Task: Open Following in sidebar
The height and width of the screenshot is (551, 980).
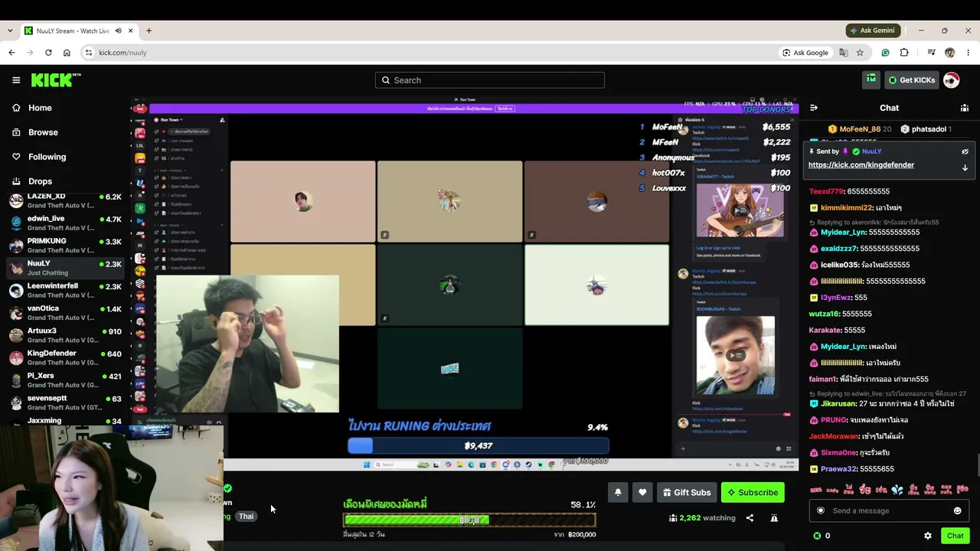Action: (47, 157)
